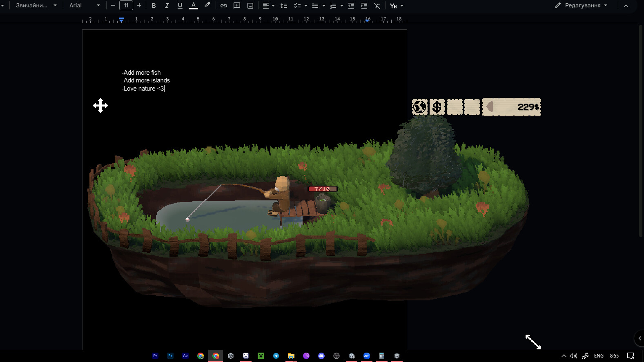The width and height of the screenshot is (644, 362).
Task: Increase font size with plus
Action: point(139,5)
